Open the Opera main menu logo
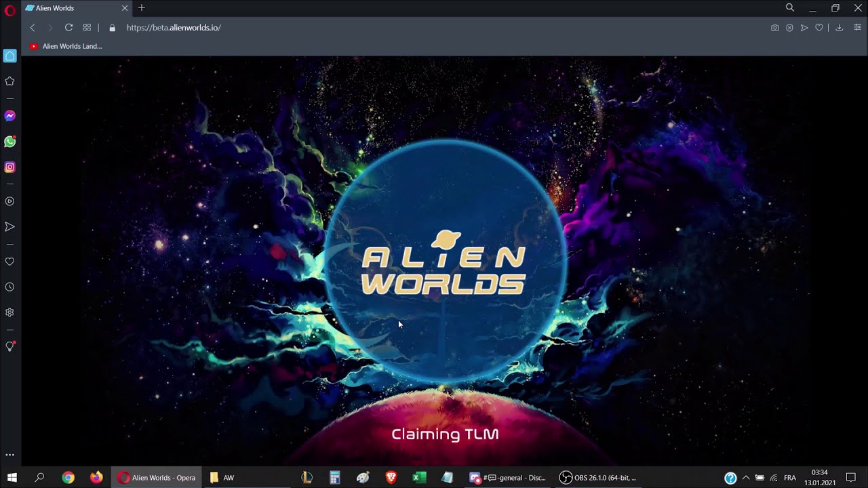 point(9,9)
